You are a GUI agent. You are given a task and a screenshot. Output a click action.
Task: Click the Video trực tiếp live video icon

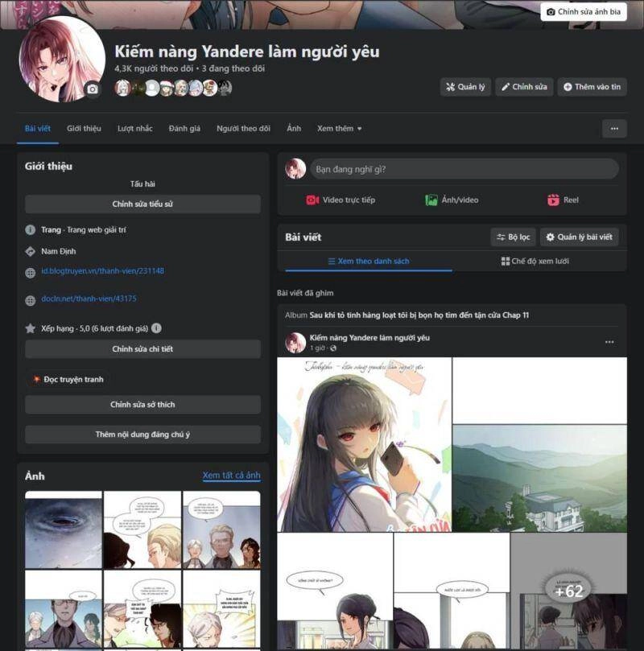(312, 200)
